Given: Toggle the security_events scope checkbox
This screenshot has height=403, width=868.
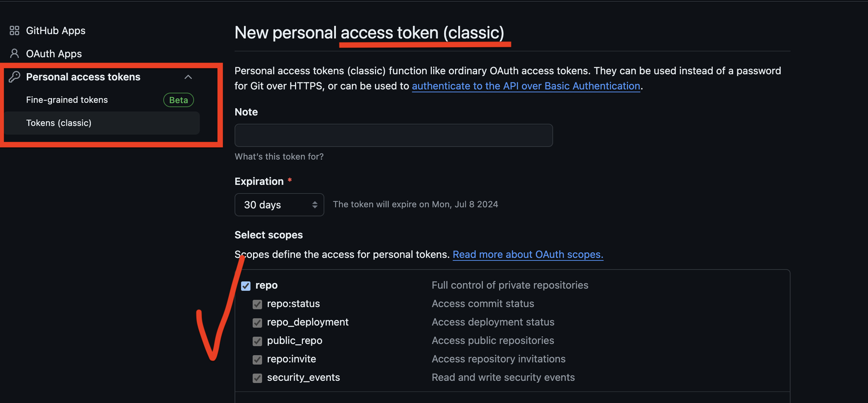Looking at the screenshot, I should 257,378.
